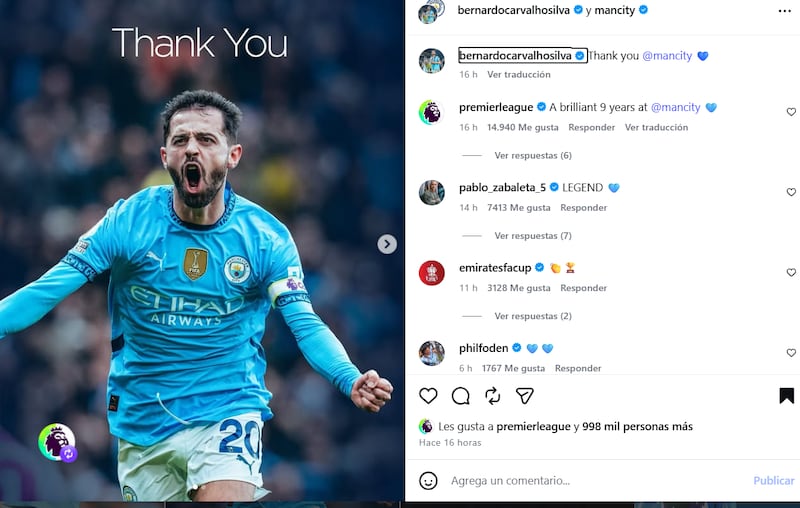Screen dimensions: 800x508
Task: Open premierleague avatar on the photo
Action: coord(57,442)
